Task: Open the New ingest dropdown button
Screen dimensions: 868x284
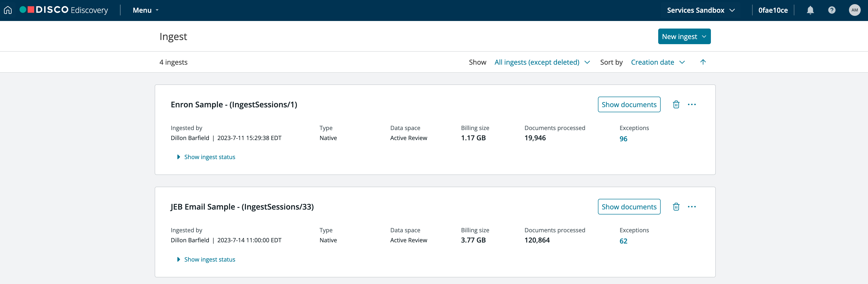Action: 684,36
